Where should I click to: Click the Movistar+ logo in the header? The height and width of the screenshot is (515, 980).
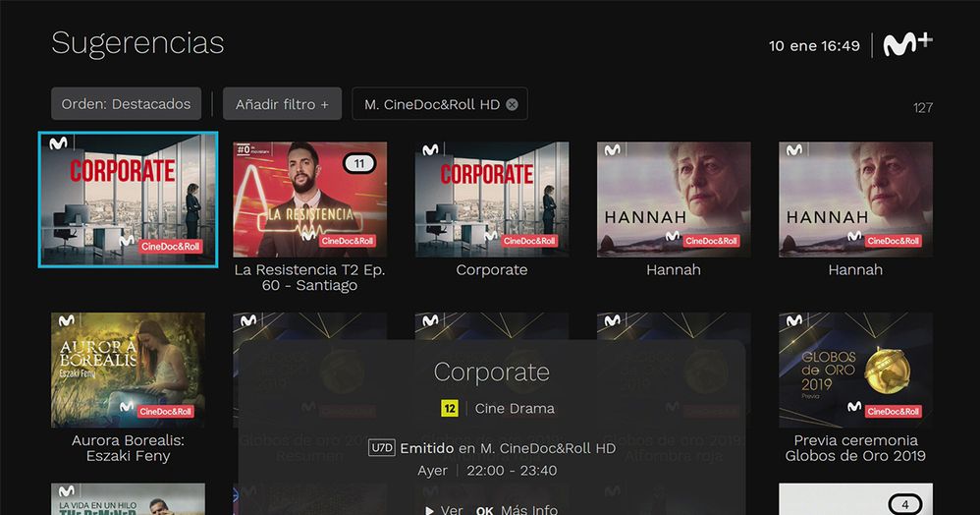(x=907, y=44)
